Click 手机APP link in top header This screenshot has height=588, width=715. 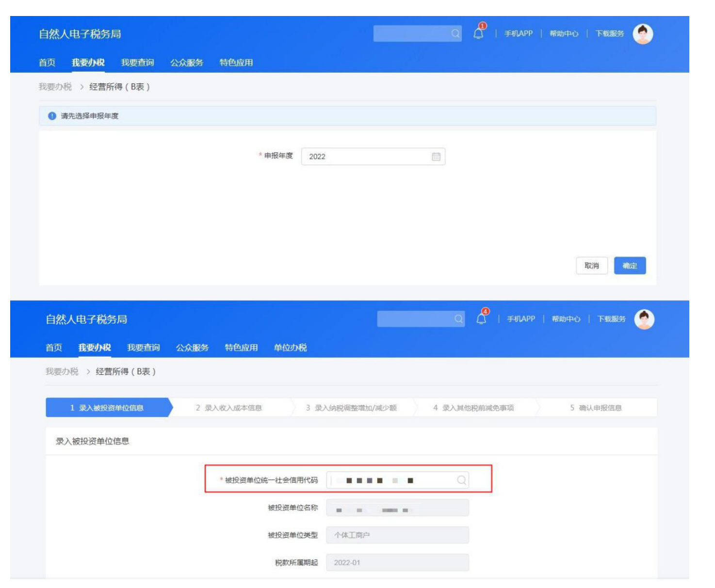[x=518, y=33]
